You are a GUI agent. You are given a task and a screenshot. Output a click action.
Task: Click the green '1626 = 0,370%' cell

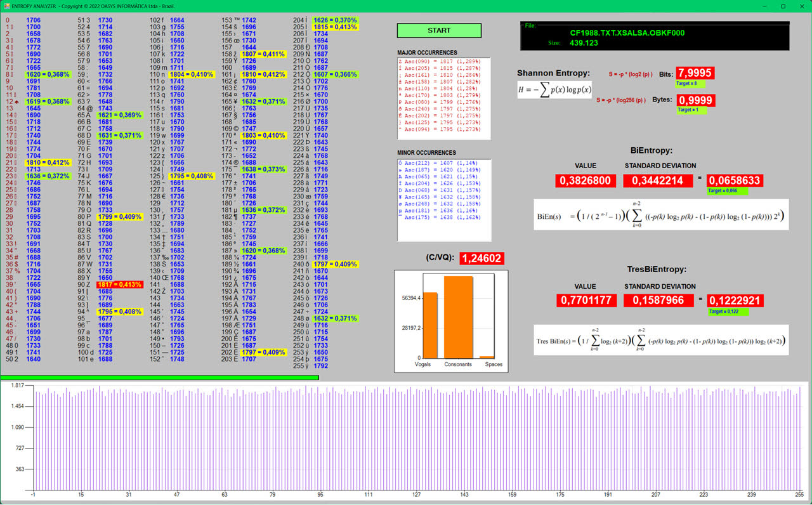click(x=335, y=20)
